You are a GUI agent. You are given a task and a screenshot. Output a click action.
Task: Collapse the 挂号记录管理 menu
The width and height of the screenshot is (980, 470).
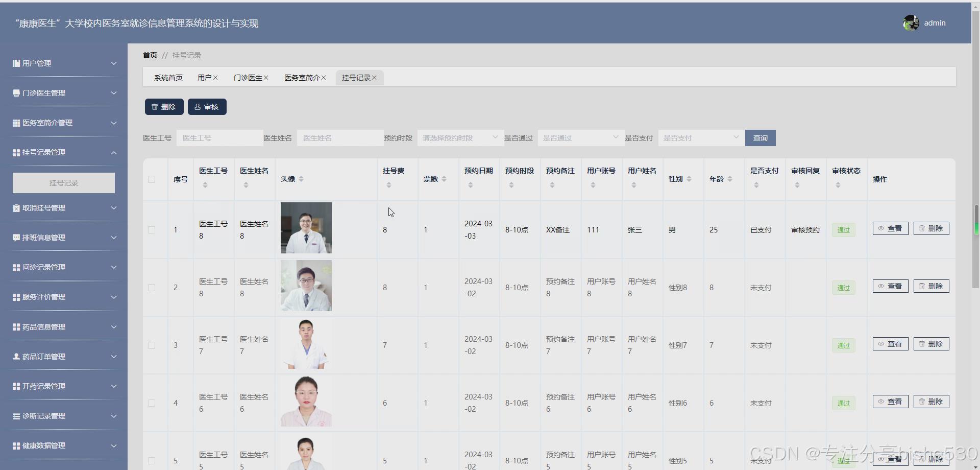click(x=114, y=152)
